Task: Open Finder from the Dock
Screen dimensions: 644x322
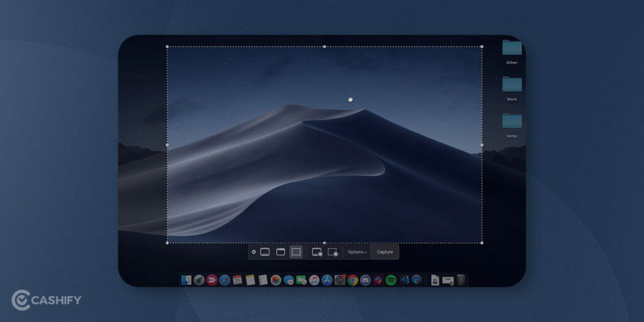Action: [186, 280]
